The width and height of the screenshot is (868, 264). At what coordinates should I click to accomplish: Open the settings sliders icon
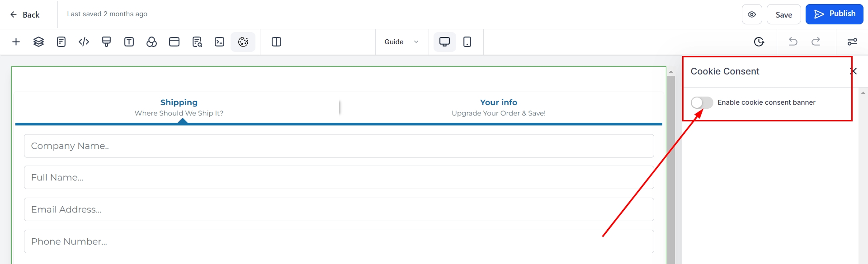pos(852,42)
